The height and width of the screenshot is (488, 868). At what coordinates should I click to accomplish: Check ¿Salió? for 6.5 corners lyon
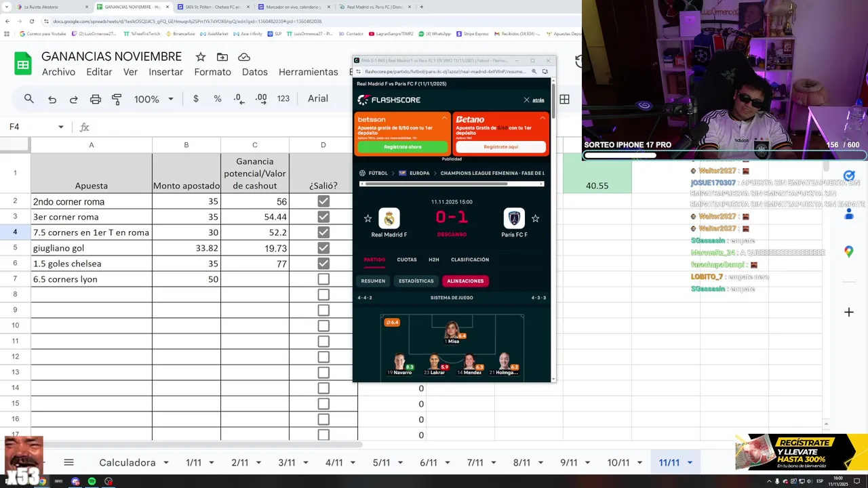coord(323,279)
